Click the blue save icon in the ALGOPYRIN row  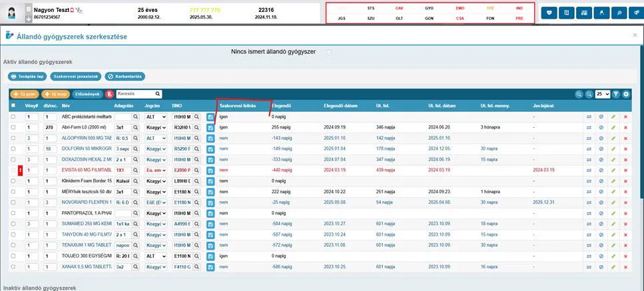210,139
